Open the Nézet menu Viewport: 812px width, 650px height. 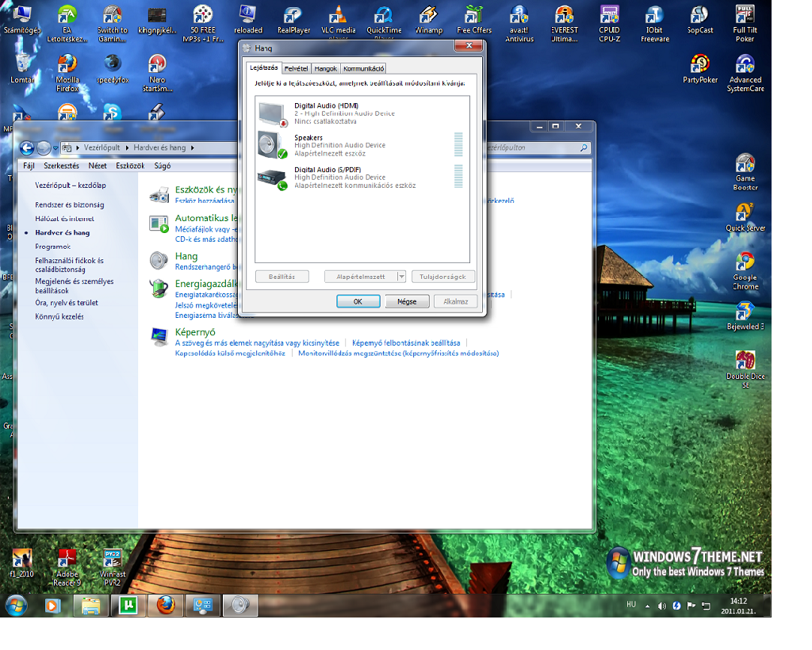(x=97, y=166)
